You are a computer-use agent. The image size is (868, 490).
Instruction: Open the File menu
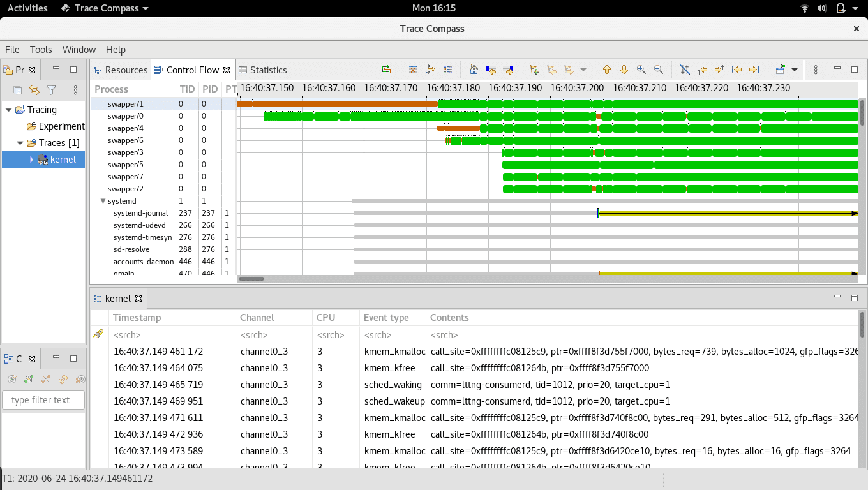[x=12, y=50]
